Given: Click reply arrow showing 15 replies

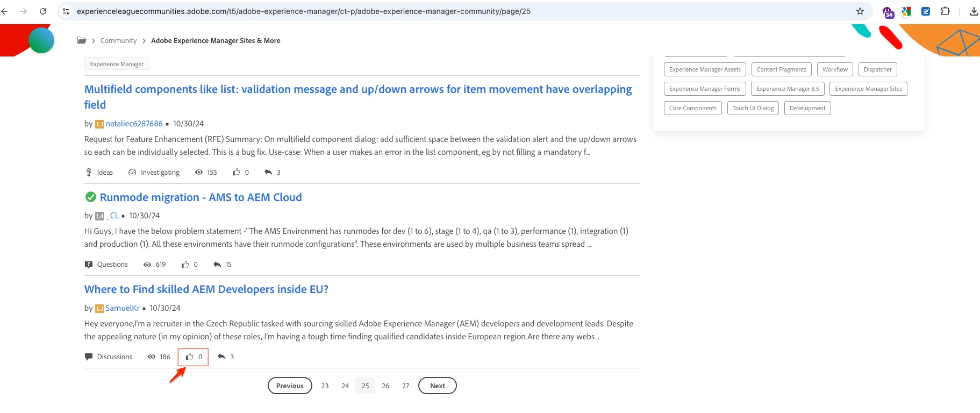Looking at the screenshot, I should click(217, 265).
